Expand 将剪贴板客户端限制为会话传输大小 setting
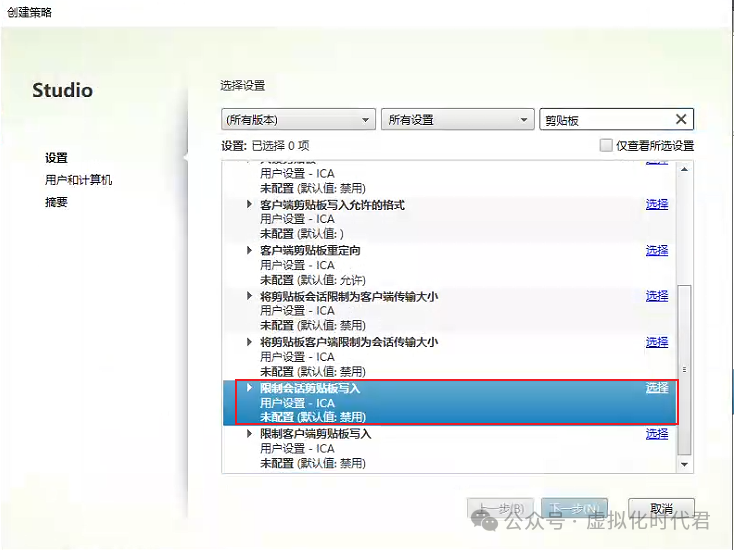734x550 pixels. coord(250,342)
